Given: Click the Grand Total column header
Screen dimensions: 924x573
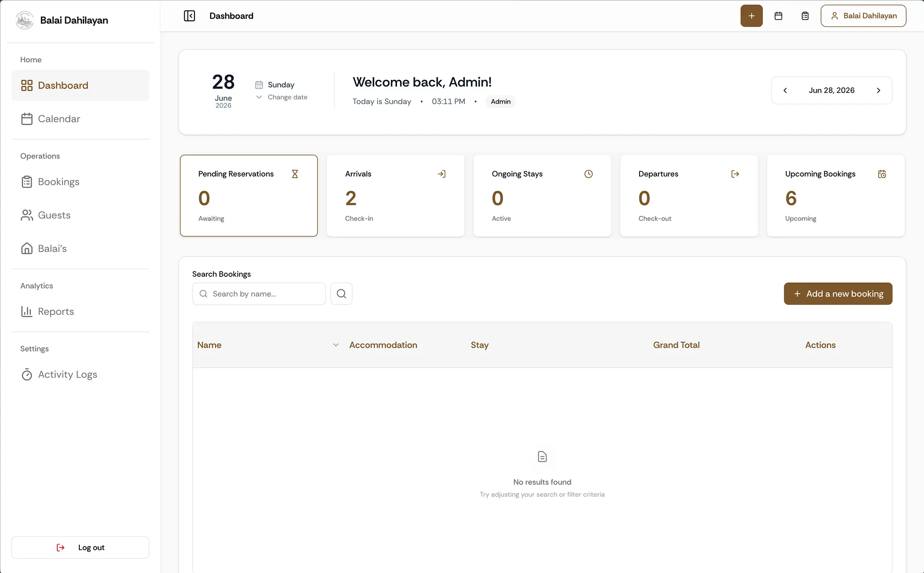Looking at the screenshot, I should pos(676,345).
